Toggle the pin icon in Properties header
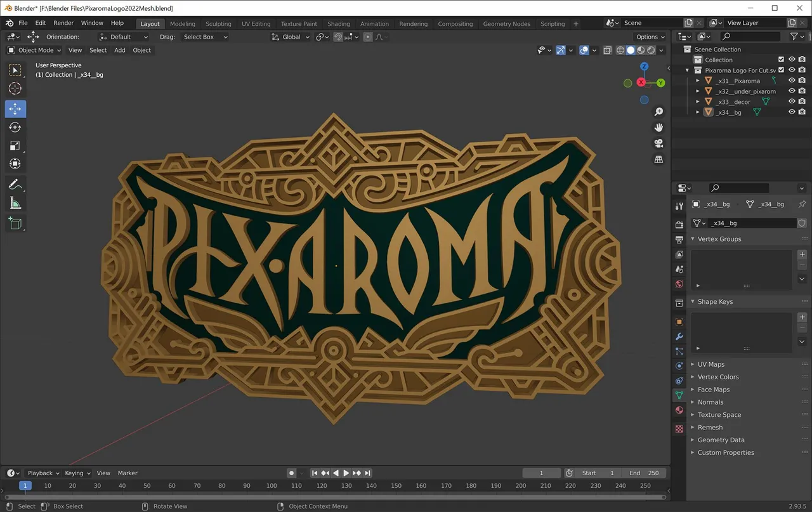This screenshot has height=512, width=812. pyautogui.click(x=802, y=204)
